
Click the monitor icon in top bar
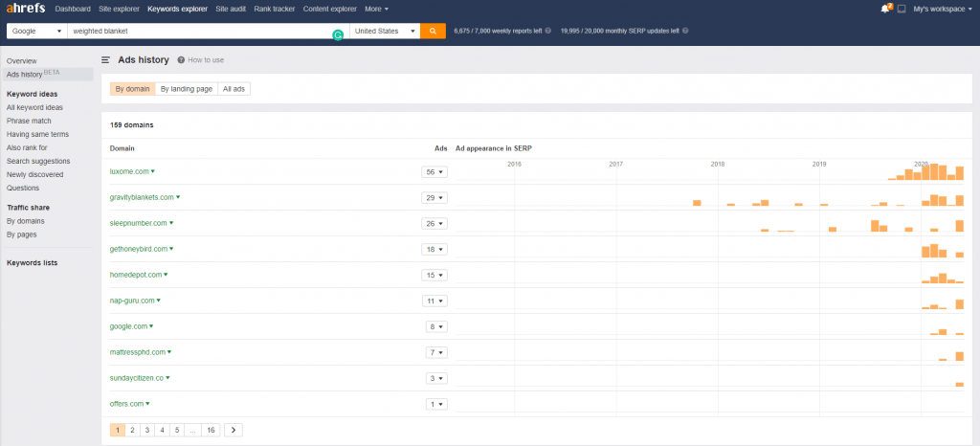(x=901, y=9)
